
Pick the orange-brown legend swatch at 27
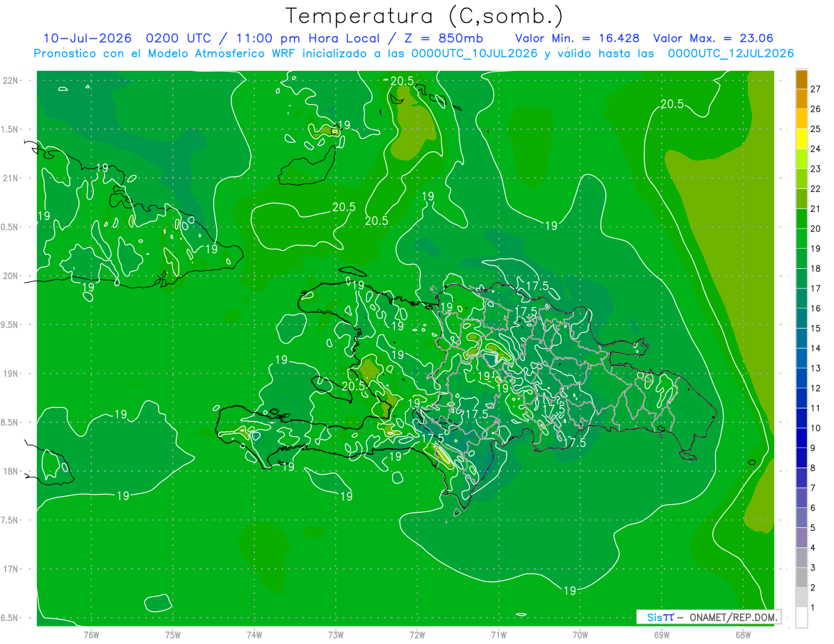(801, 79)
